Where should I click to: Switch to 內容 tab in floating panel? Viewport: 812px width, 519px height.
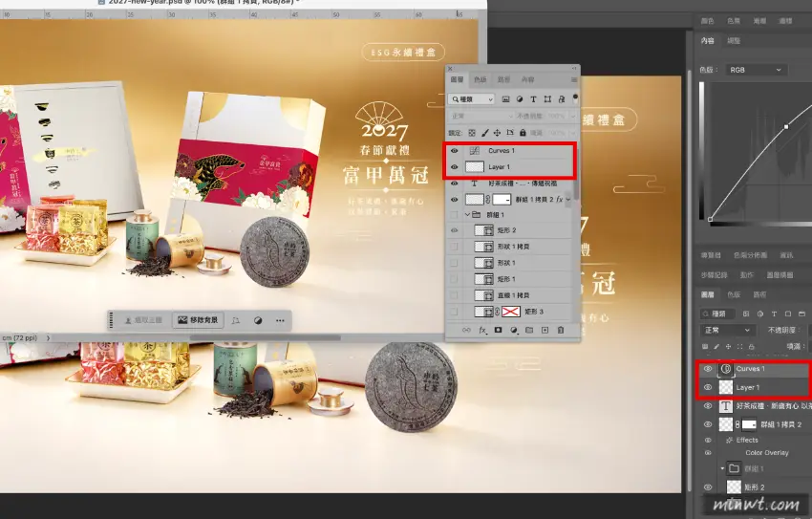pyautogui.click(x=527, y=79)
